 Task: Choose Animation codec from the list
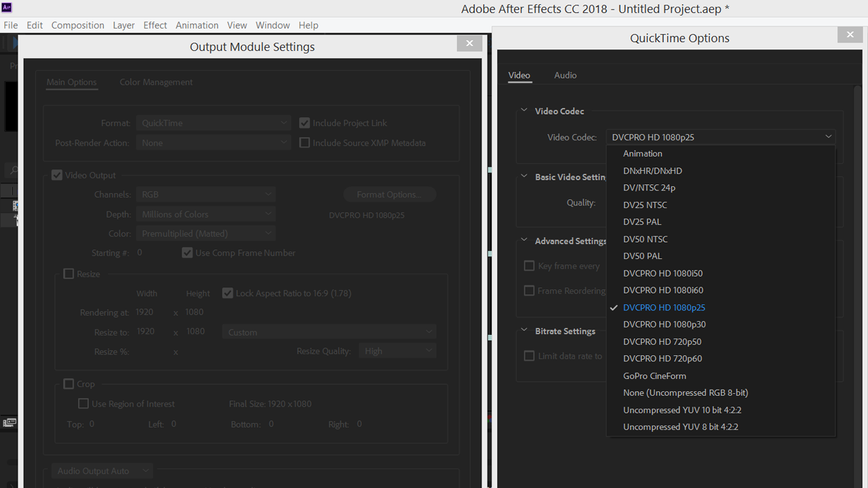[x=642, y=154]
